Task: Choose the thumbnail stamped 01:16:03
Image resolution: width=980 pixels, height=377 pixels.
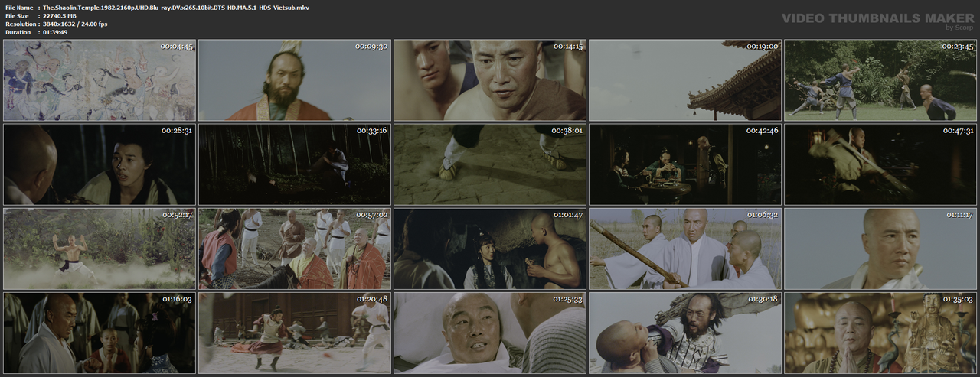Action: coord(100,333)
